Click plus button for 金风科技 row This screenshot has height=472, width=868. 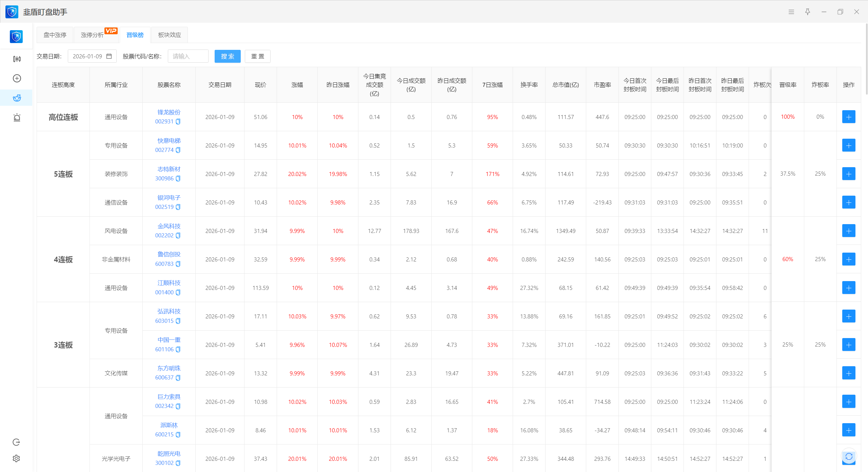pos(848,231)
